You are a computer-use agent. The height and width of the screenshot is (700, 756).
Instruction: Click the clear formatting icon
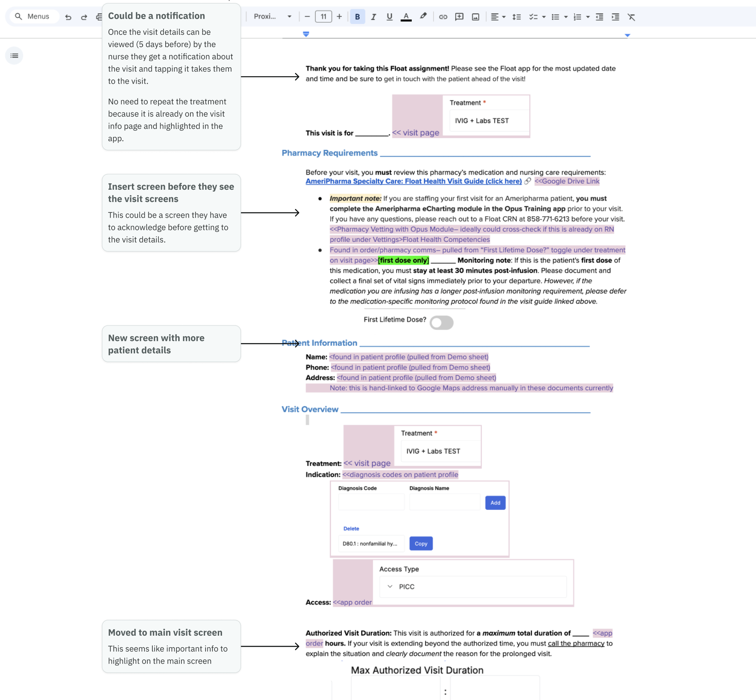click(631, 17)
